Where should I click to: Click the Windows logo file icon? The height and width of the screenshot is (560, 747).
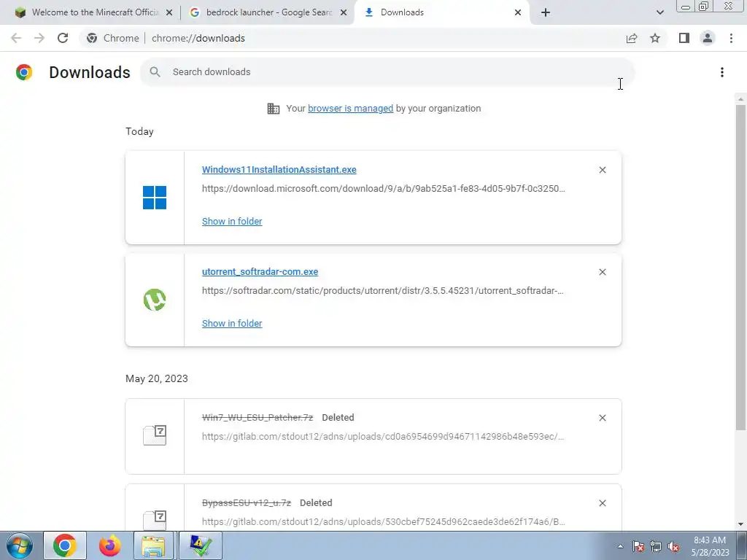(155, 198)
